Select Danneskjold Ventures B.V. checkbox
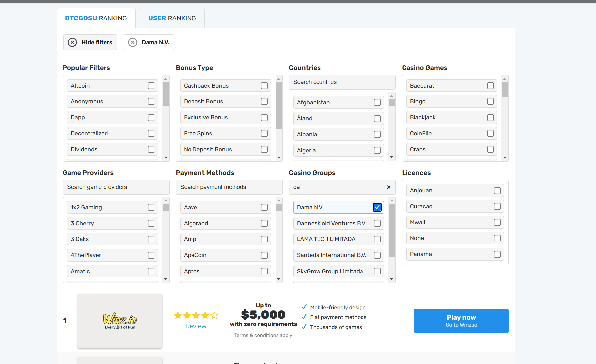 tap(377, 223)
